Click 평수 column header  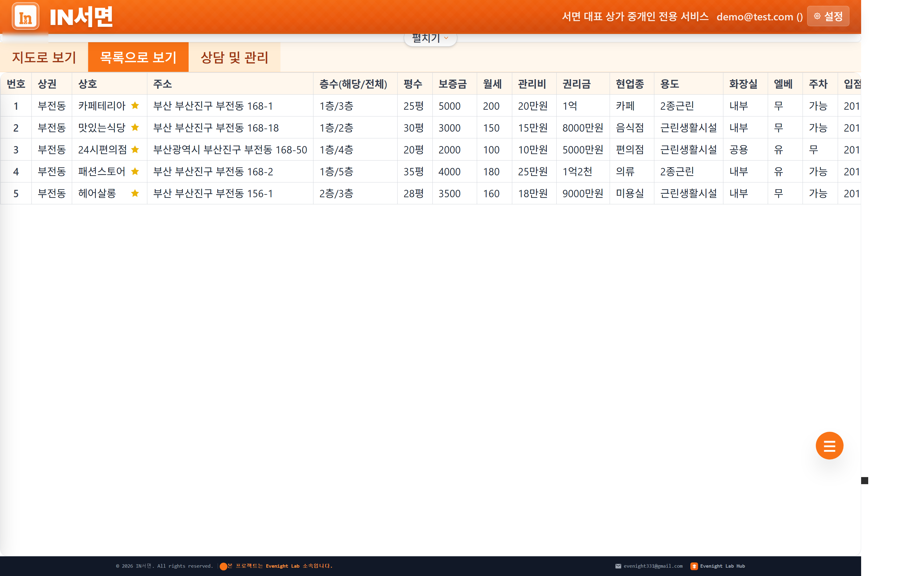pos(415,84)
